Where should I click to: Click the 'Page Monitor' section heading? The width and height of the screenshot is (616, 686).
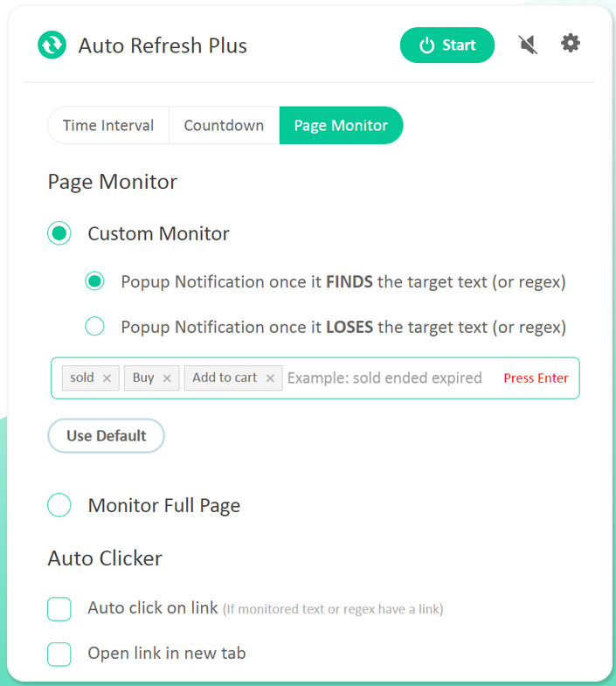click(113, 182)
